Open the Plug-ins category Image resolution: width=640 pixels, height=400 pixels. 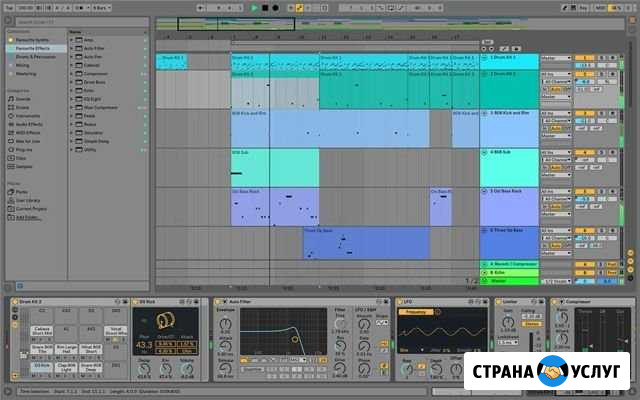[24, 150]
